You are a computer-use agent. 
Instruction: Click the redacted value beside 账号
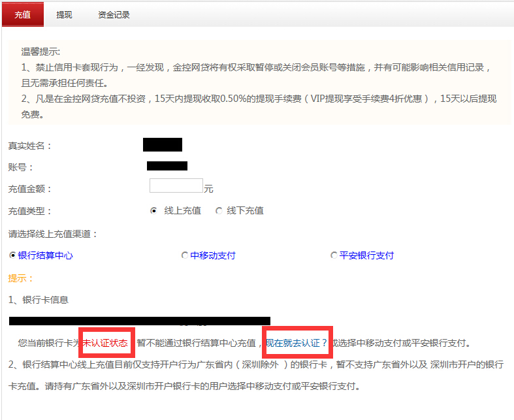167,166
